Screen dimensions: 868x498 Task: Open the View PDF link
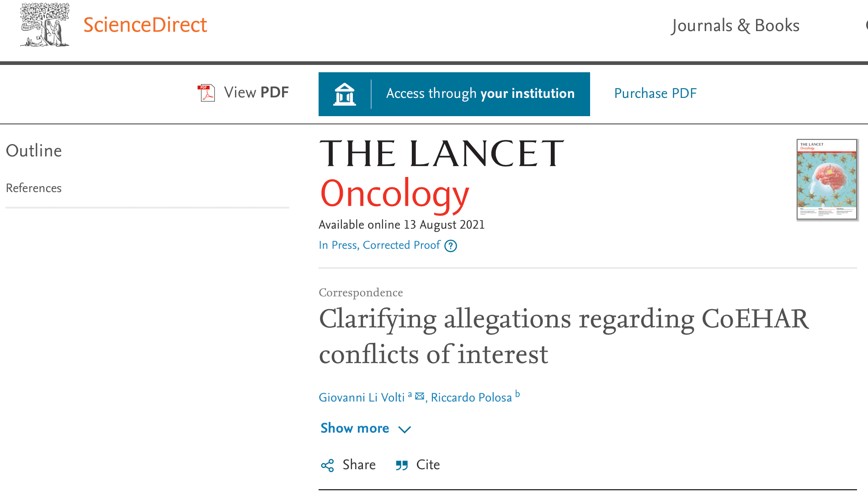pos(256,93)
